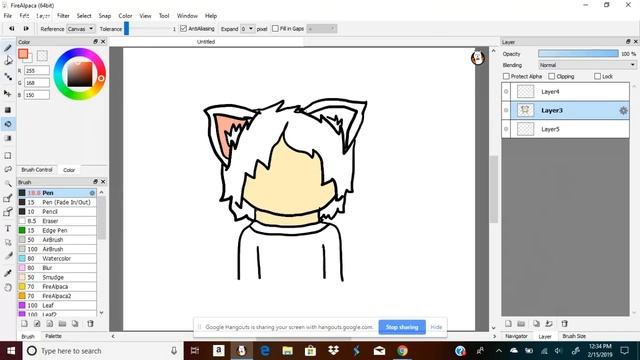This screenshot has height=360, width=640.
Task: Click the Tolerance slider handle
Action: (x=127, y=29)
